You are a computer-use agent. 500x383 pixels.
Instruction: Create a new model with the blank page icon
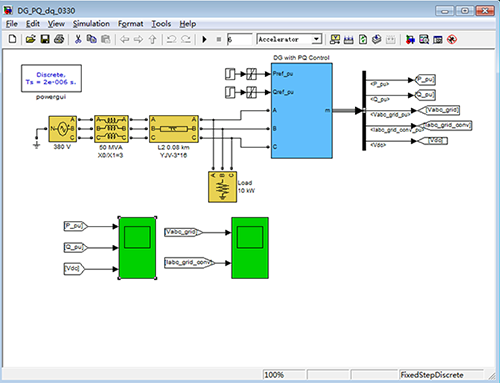click(12, 39)
